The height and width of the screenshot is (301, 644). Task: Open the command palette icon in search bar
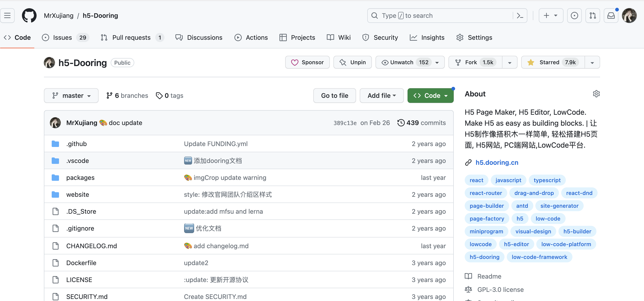tap(520, 16)
